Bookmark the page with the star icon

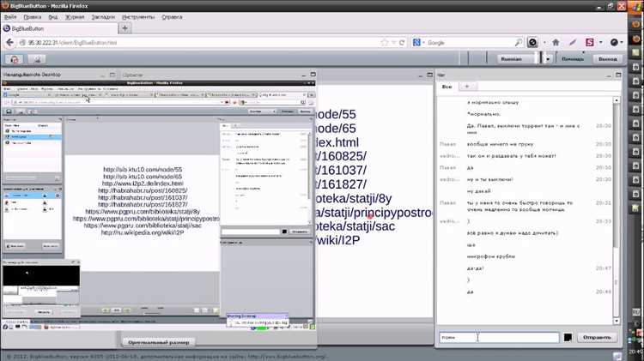(385, 43)
